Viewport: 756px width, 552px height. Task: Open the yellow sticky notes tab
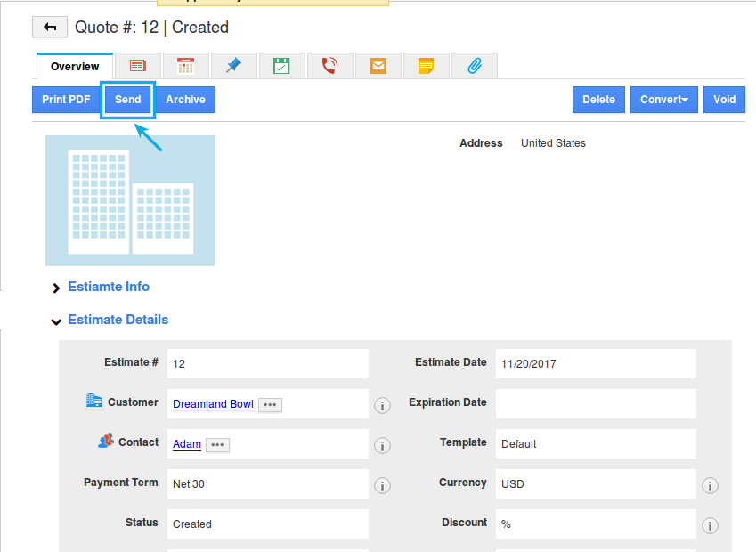tap(426, 66)
